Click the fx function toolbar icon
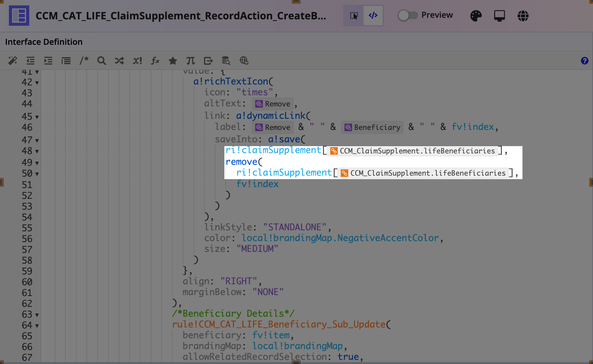This screenshot has height=364, width=593. pos(155,61)
